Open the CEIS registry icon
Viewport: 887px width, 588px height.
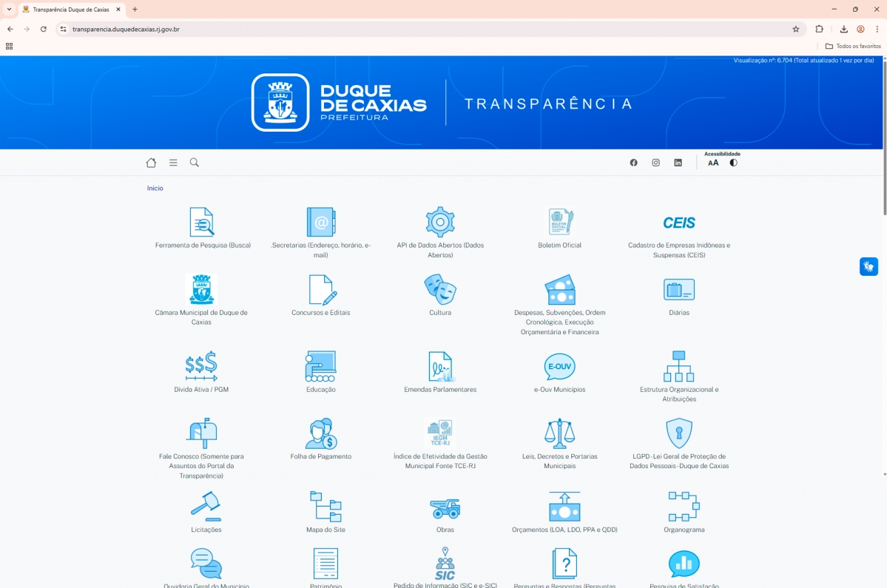678,223
